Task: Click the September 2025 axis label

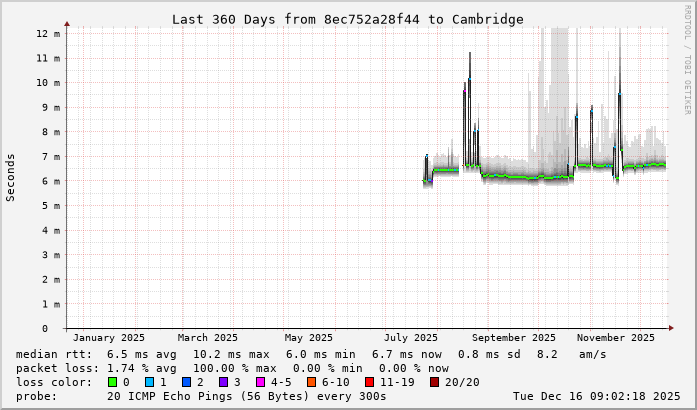Action: (515, 338)
